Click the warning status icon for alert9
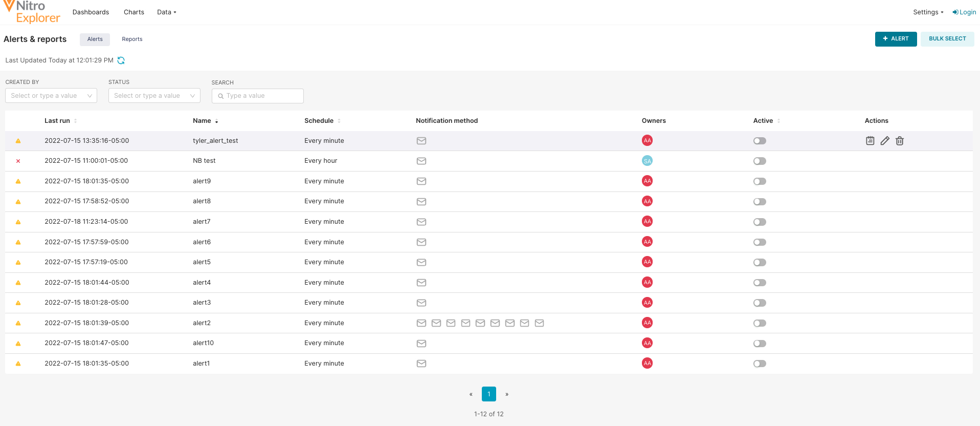This screenshot has height=426, width=980. pyautogui.click(x=18, y=181)
